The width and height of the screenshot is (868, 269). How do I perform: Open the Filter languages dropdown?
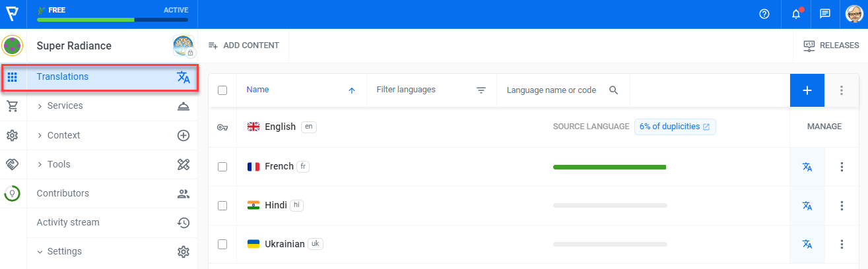tap(431, 90)
